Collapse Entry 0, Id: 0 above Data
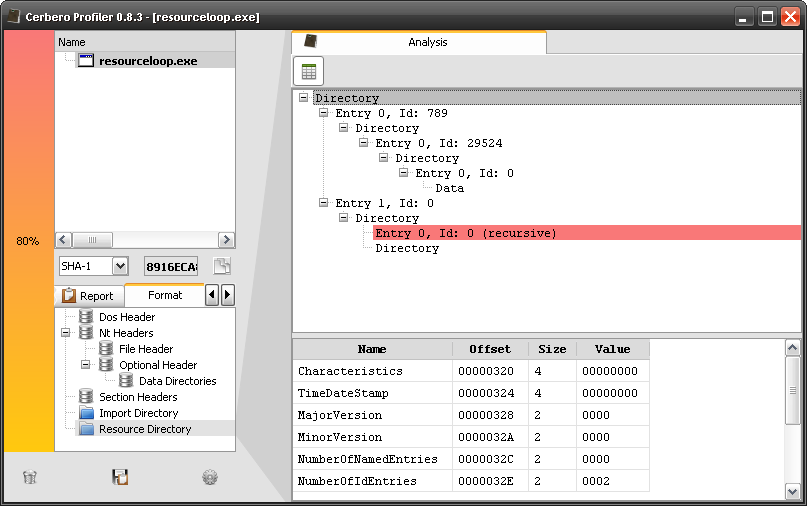 coord(404,172)
